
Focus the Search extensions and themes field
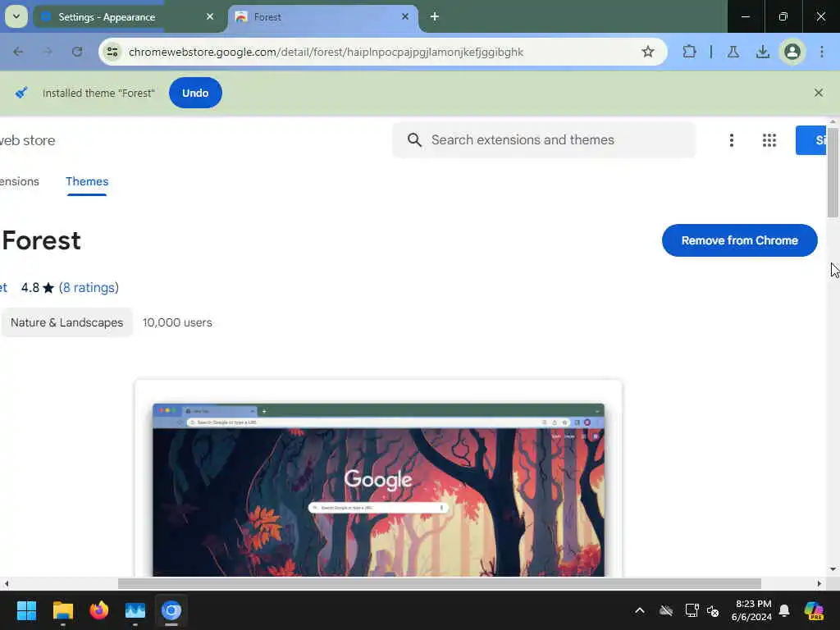pyautogui.click(x=544, y=139)
